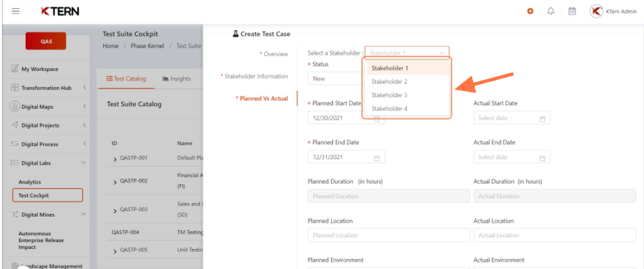644x269 pixels.
Task: Go to the Overview section
Action: click(274, 54)
